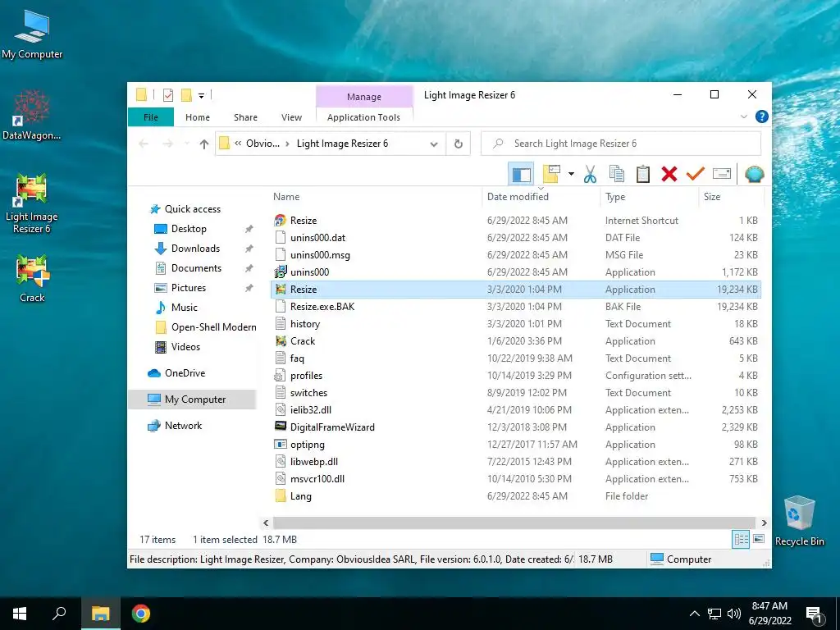Click the Copy pages icon
840x630 pixels.
click(x=617, y=174)
